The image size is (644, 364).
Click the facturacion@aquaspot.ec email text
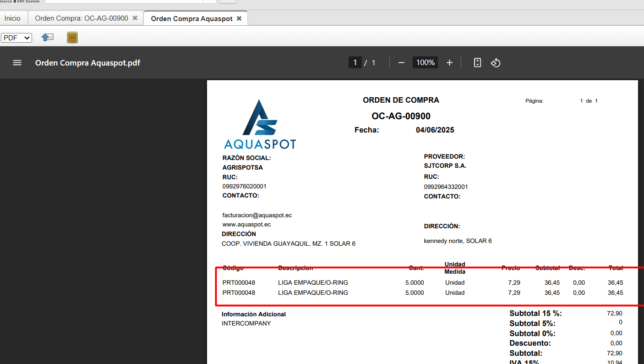click(257, 215)
